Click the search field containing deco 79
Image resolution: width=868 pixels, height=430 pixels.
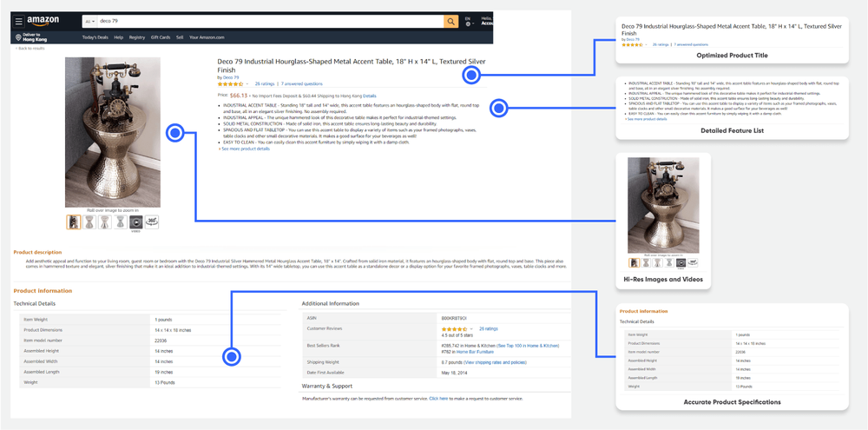click(270, 21)
